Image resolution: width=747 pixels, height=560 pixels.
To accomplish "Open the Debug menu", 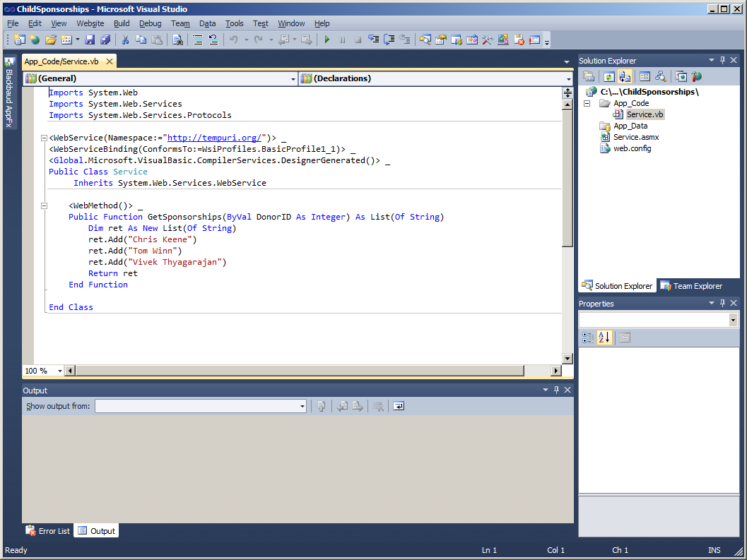I will point(150,23).
